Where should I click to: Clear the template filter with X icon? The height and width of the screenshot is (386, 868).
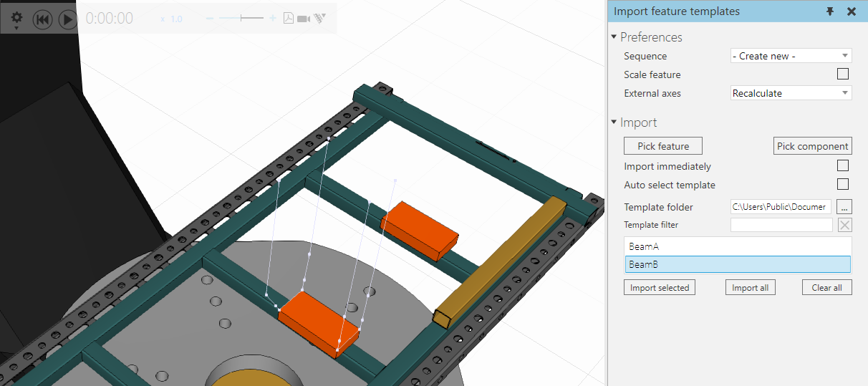[845, 225]
